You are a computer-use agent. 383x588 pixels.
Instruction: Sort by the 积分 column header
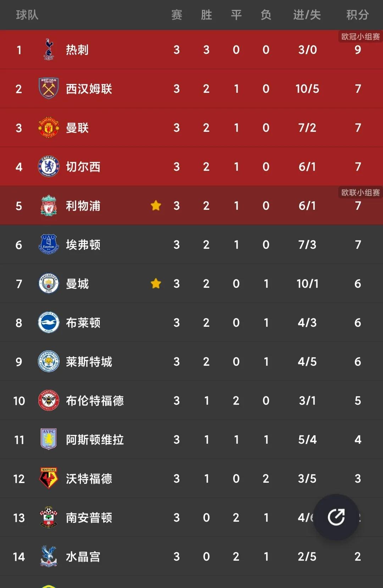(357, 15)
